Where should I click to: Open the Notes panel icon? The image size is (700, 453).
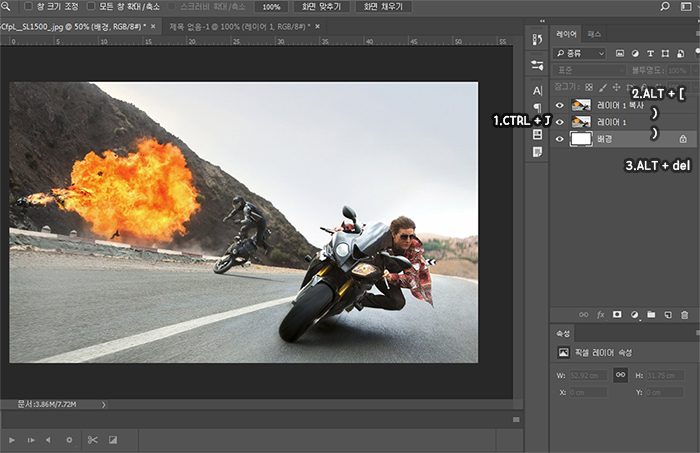pos(538,152)
